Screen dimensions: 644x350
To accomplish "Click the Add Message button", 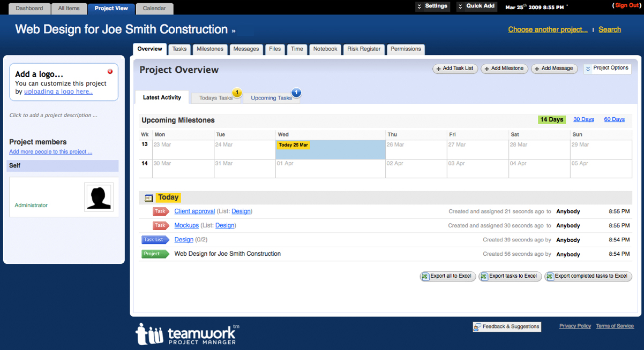I will (554, 69).
